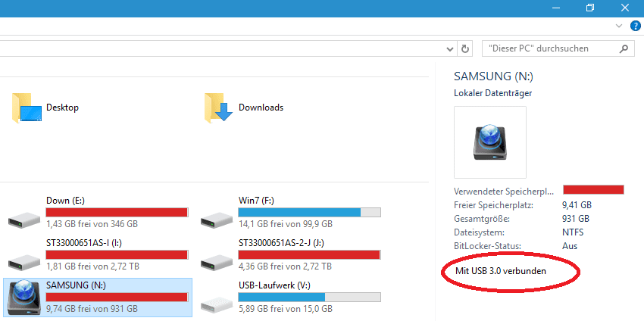This screenshot has height=321, width=644.
Task: Expand the ribbon with the chevron
Action: (619, 26)
